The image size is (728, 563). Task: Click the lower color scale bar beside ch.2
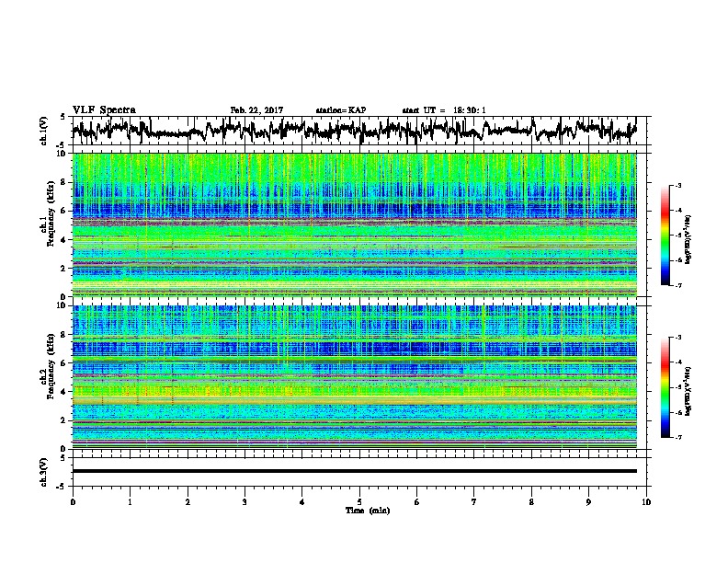[x=665, y=387]
